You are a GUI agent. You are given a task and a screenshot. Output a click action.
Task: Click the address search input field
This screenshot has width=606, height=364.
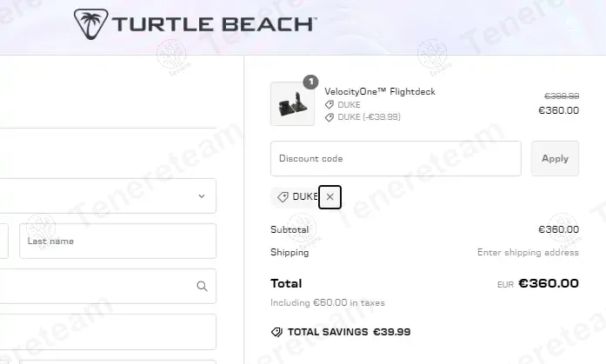point(96,286)
